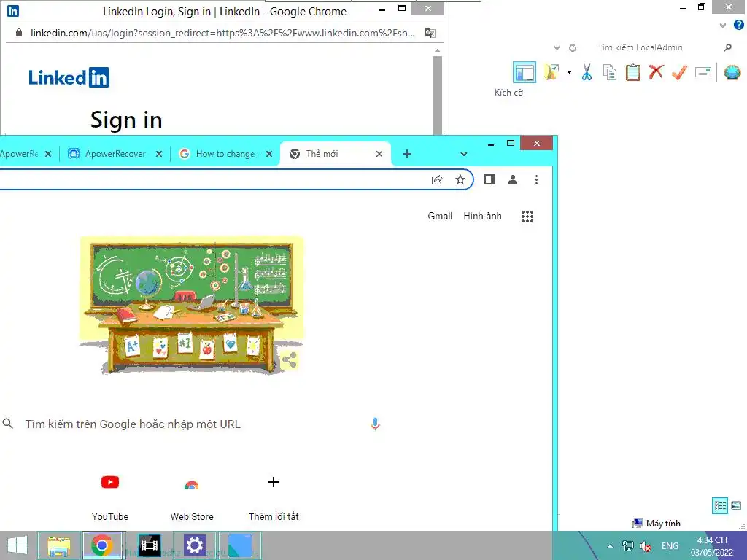Click the red X Delete icon
The image size is (747, 560).
656,72
